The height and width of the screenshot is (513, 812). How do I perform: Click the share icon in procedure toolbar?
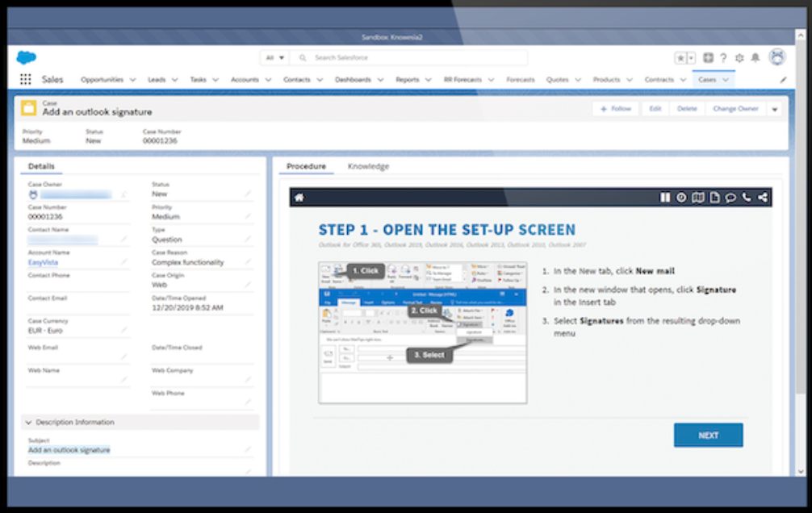(763, 198)
